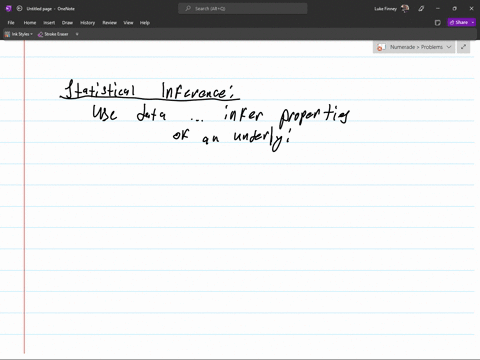Screen dimensions: 480x360
Task: Open the customize quick toolbar arrow
Action: (x=77, y=34)
